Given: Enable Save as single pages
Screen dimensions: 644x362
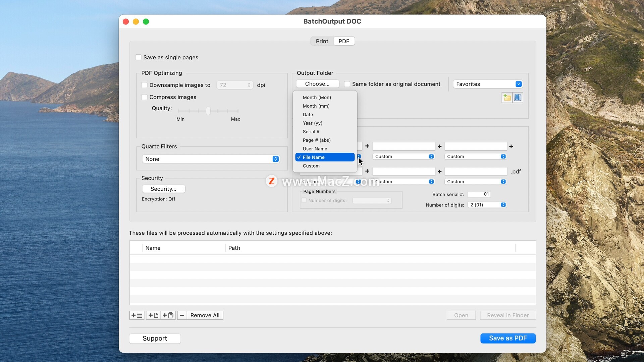Looking at the screenshot, I should pyautogui.click(x=138, y=57).
